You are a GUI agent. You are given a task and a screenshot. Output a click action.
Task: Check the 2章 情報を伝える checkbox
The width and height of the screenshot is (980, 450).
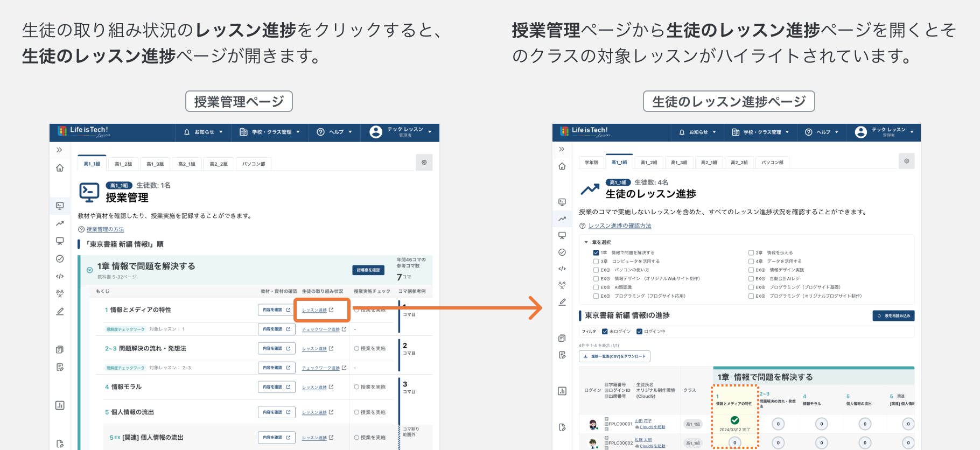tap(751, 252)
